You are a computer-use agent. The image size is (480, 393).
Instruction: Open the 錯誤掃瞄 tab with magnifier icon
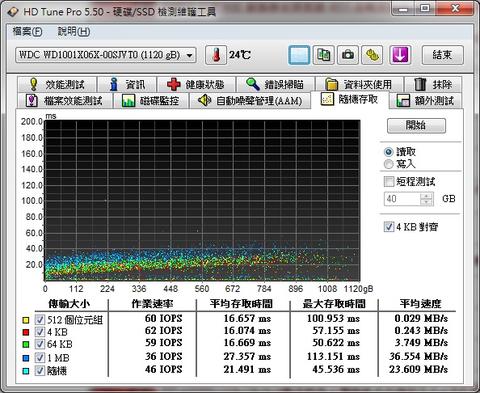[x=275, y=84]
